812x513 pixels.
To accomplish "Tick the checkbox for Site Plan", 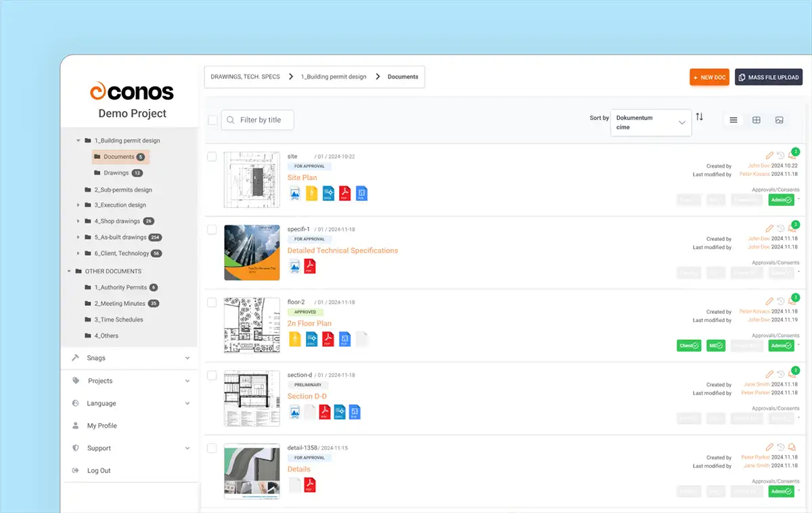I will pos(212,156).
